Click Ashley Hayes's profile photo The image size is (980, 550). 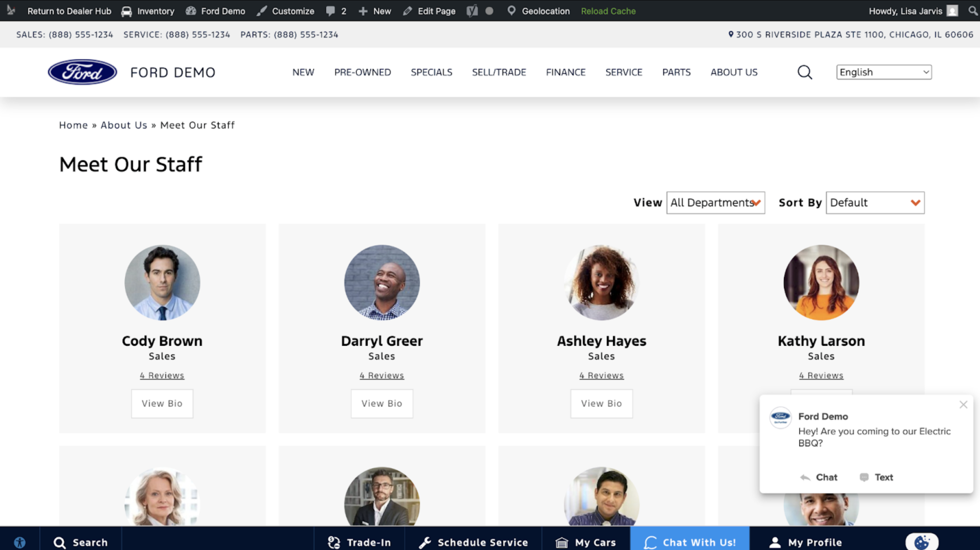pos(602,282)
